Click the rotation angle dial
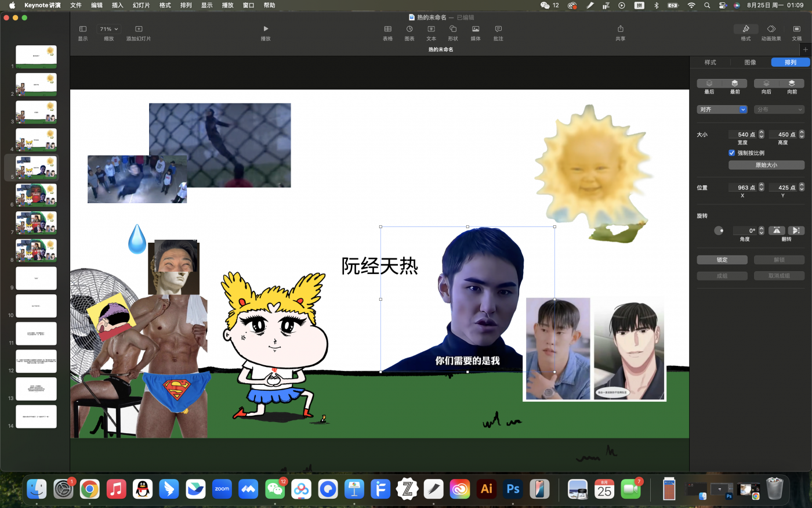This screenshot has height=508, width=812. pos(719,230)
